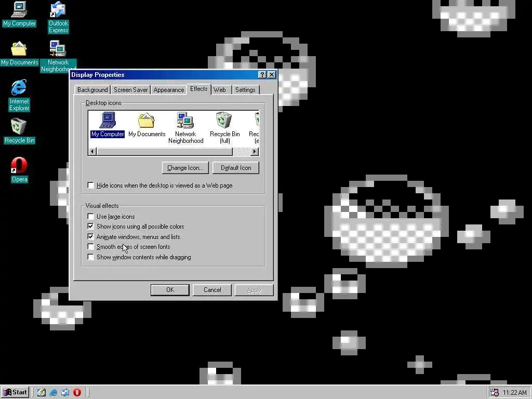Launch Opera from Quick Launch bar
This screenshot has height=399, width=532.
77,392
